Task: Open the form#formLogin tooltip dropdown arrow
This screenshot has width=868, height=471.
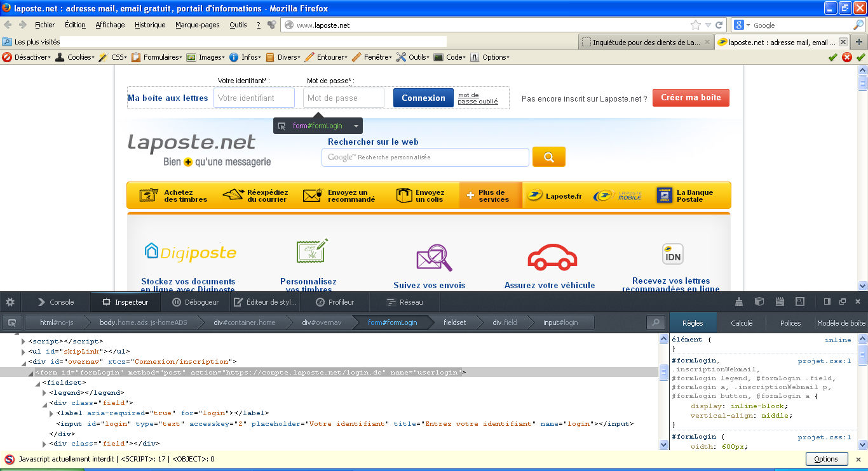Action: point(356,126)
